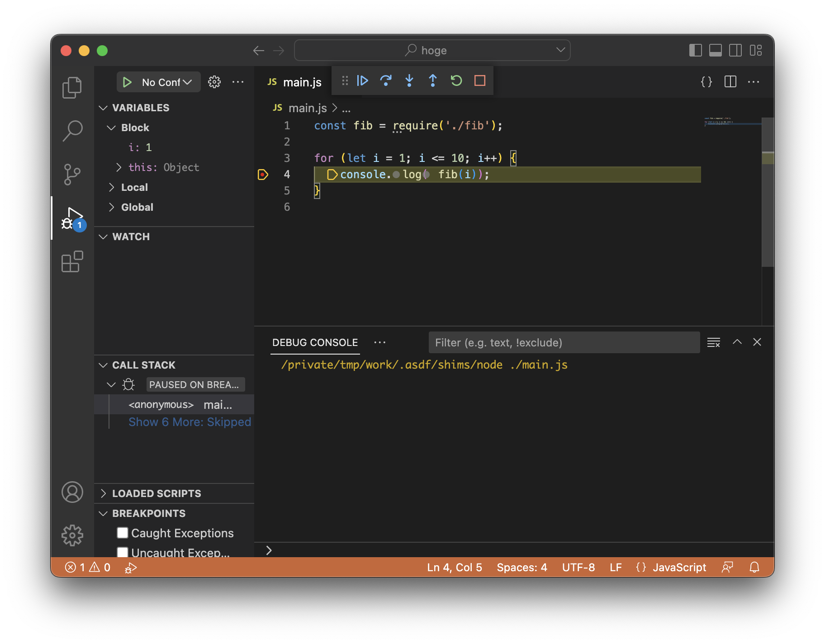The image size is (825, 644).
Task: Click the Step Out arrow icon
Action: [433, 81]
